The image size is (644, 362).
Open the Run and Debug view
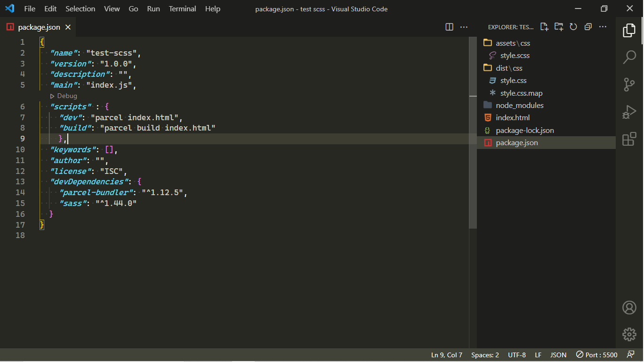click(629, 112)
